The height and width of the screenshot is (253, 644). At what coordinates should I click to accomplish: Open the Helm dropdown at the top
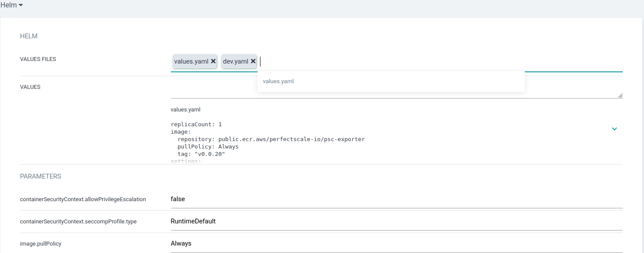[x=12, y=5]
